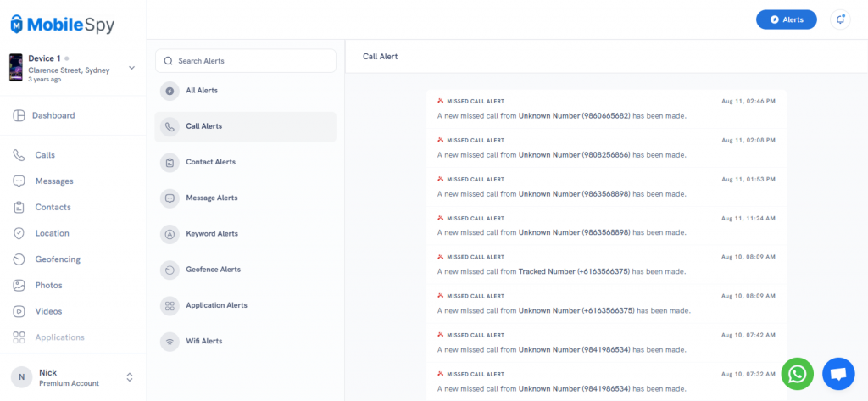The height and width of the screenshot is (401, 868).
Task: Select Keyword Alerts category
Action: point(212,234)
